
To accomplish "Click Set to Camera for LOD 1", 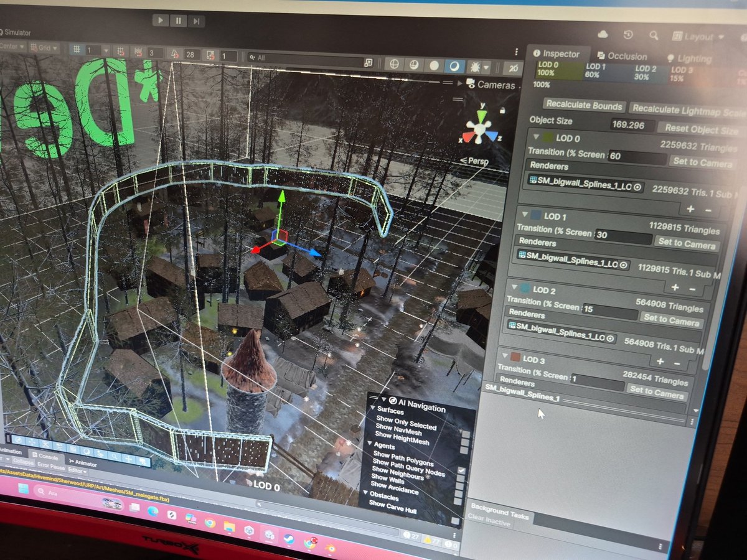I will click(687, 244).
